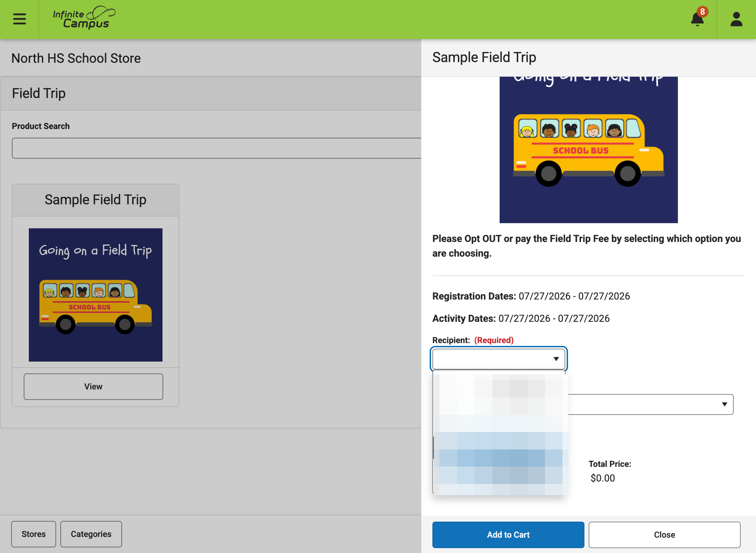The width and height of the screenshot is (756, 553).
Task: Click the Recipient (Required) label
Action: point(473,340)
